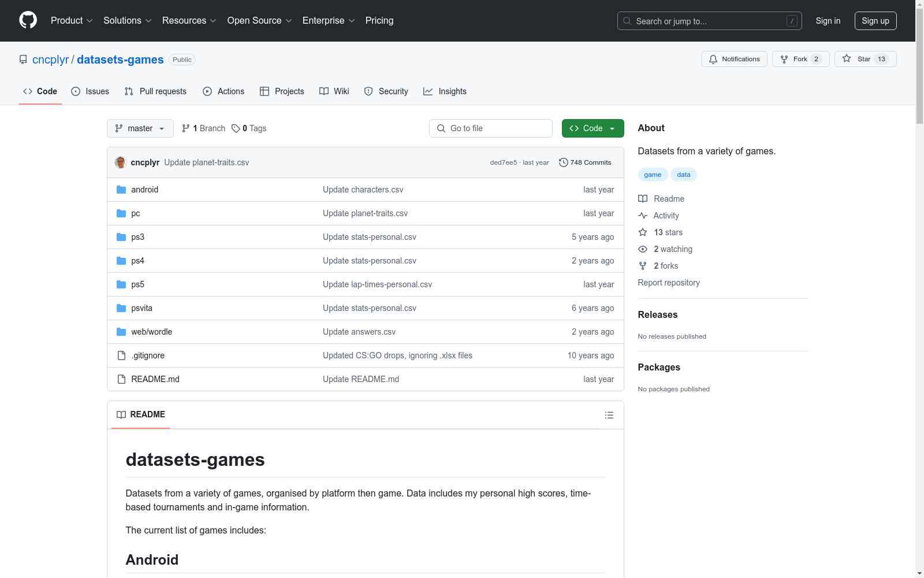Click the .gitignore file icon
The height and width of the screenshot is (578, 924).
121,355
